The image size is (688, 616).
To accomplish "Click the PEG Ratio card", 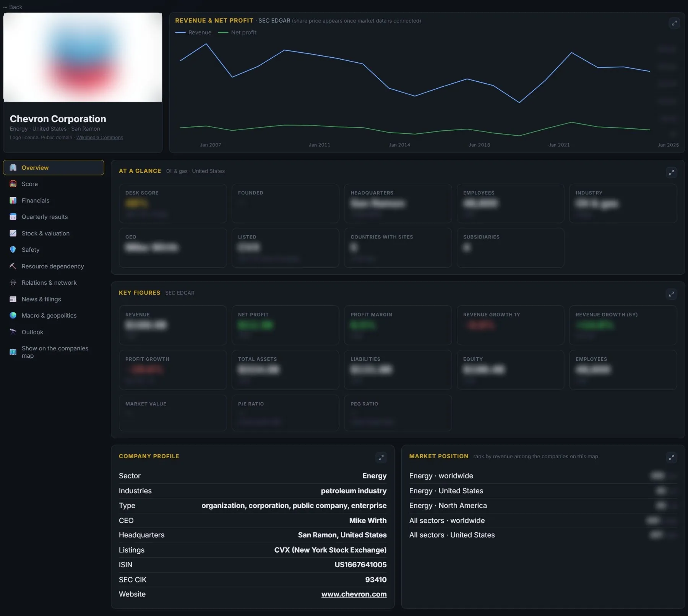I will [398, 413].
